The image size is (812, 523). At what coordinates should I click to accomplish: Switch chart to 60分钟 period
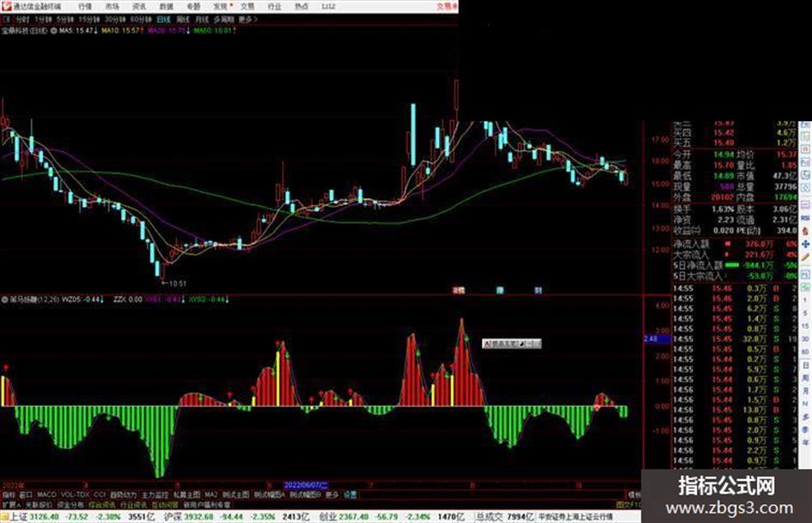[x=141, y=19]
